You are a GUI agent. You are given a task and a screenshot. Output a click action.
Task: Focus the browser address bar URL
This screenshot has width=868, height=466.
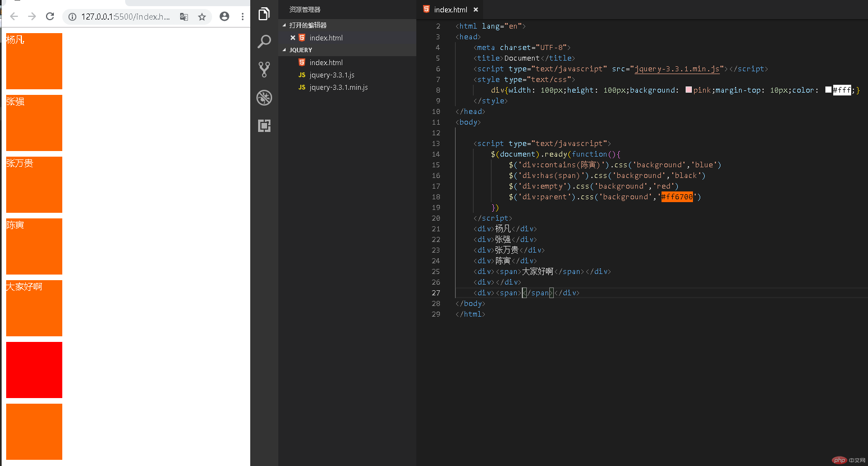coord(125,17)
